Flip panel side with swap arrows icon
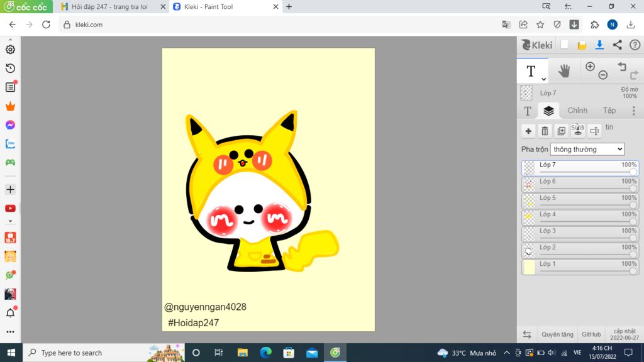The height and width of the screenshot is (362, 644). tap(527, 334)
